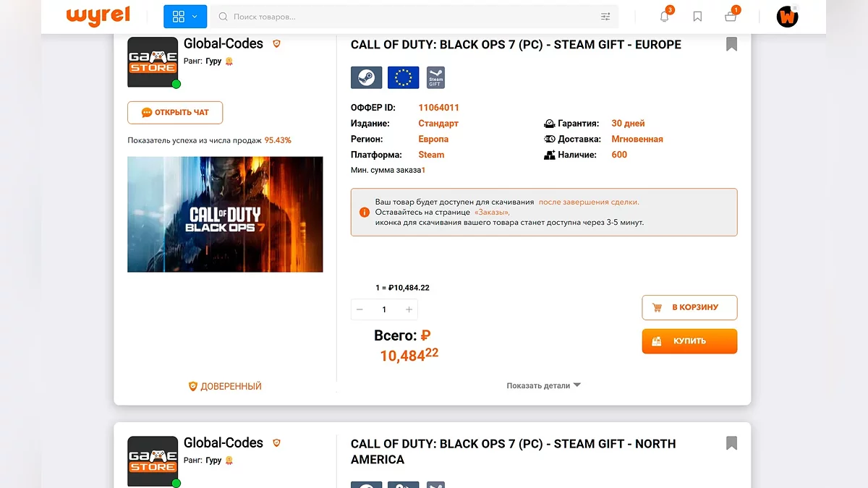Click the Steam Gift badge icon
868x488 pixels.
pyautogui.click(x=435, y=77)
